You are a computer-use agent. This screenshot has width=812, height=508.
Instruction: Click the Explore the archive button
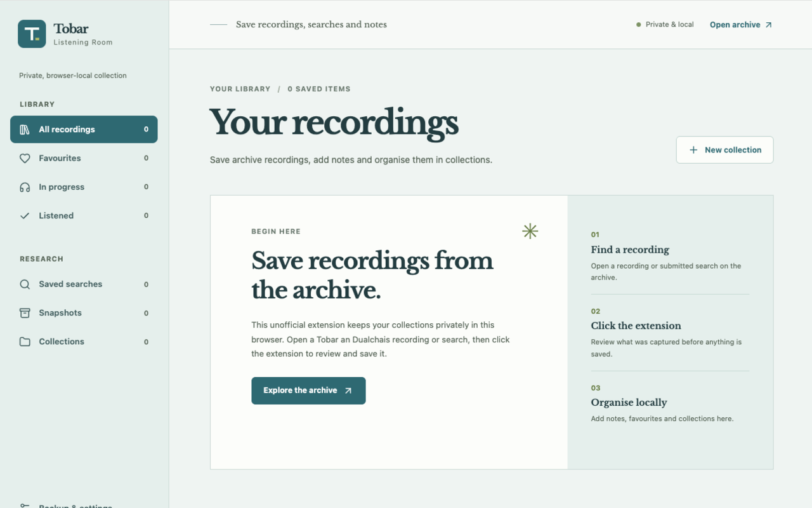(308, 391)
